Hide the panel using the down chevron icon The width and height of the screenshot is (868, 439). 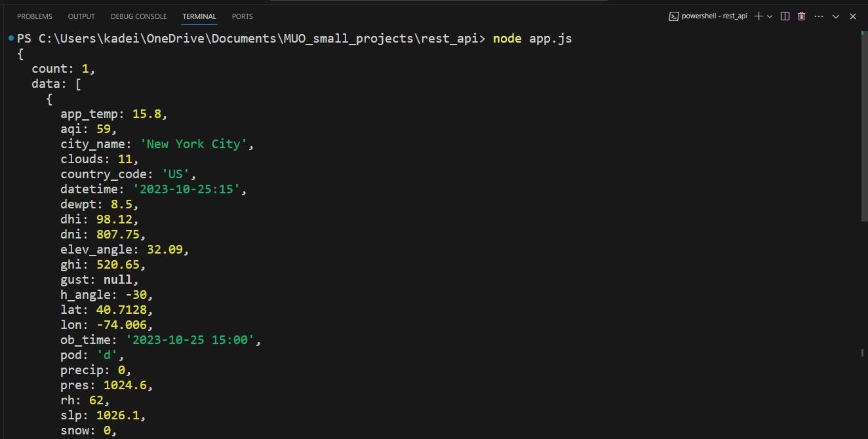(836, 16)
